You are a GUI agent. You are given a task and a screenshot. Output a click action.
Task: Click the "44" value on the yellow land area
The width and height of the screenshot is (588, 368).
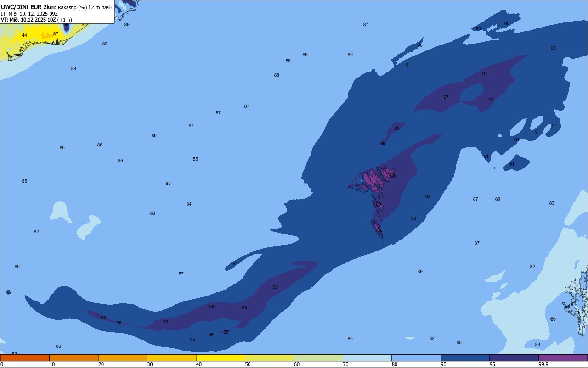[24, 35]
